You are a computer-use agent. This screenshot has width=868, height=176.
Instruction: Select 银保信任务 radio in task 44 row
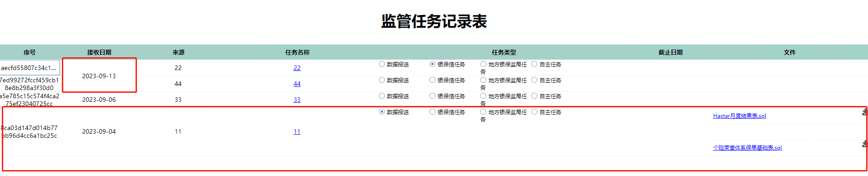tap(433, 80)
